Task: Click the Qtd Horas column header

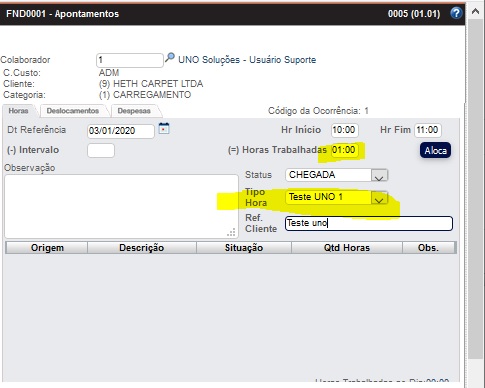Action: point(347,248)
